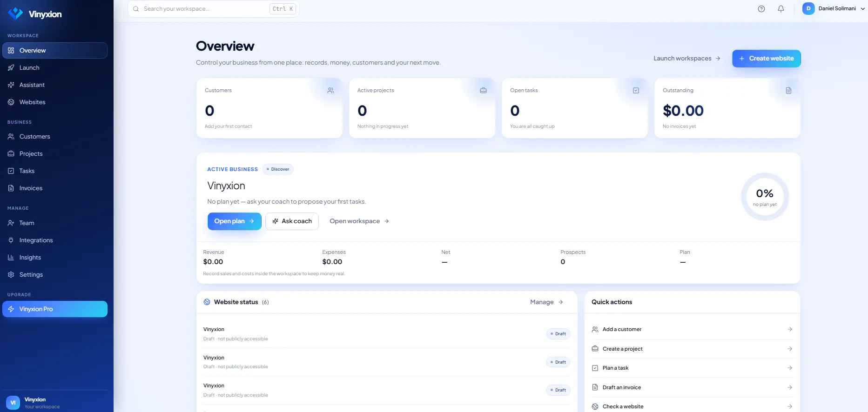Click the Discover status badge
The image size is (868, 412).
(x=278, y=169)
